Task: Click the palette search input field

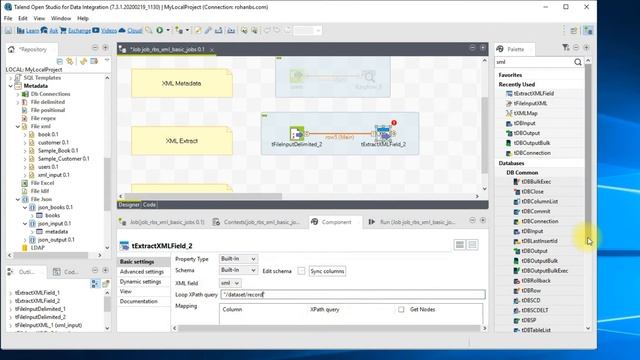Action: [533, 62]
